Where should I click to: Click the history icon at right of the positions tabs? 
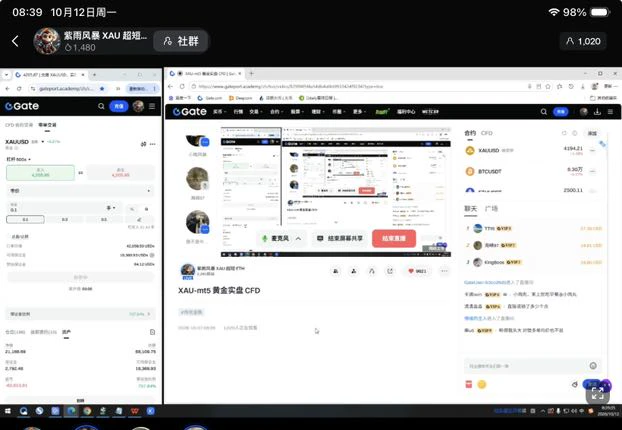(152, 332)
